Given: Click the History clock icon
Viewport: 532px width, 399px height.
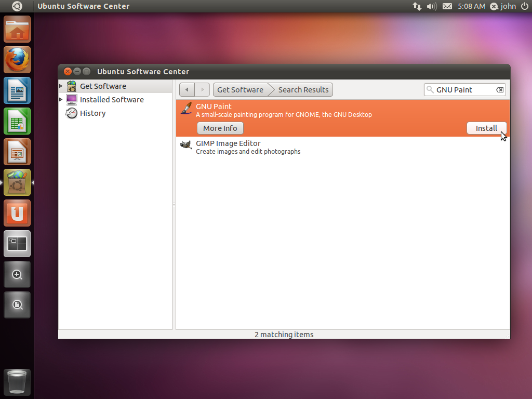Looking at the screenshot, I should (72, 113).
